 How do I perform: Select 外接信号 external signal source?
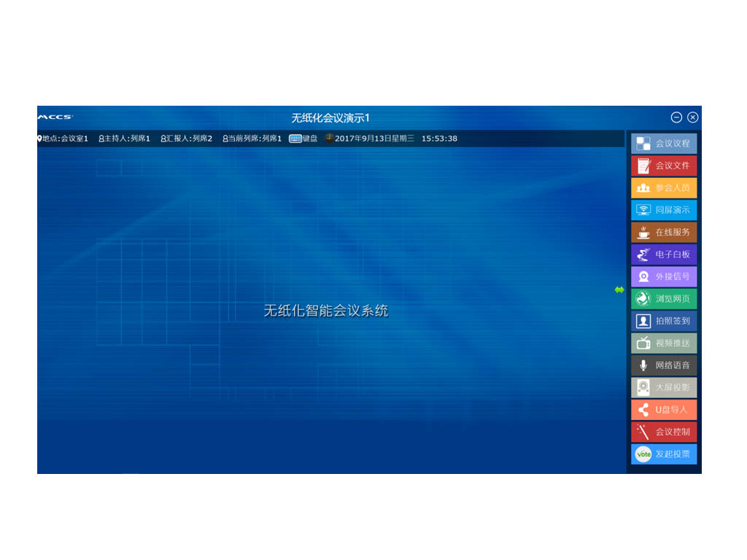664,276
